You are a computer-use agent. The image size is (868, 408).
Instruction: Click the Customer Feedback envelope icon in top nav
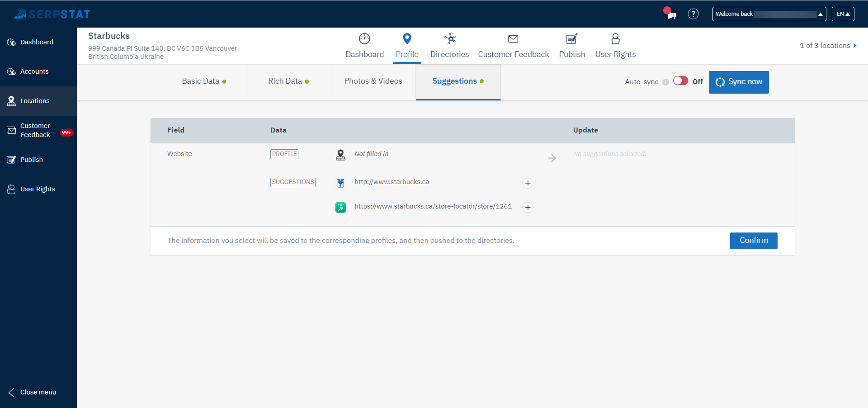click(x=513, y=39)
